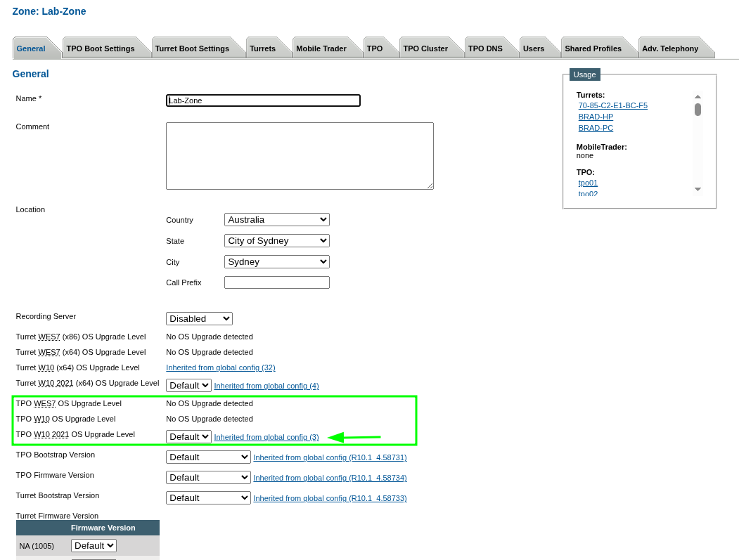The width and height of the screenshot is (739, 560).
Task: Open the R10.1_4.58734 global config link
Action: point(330,478)
